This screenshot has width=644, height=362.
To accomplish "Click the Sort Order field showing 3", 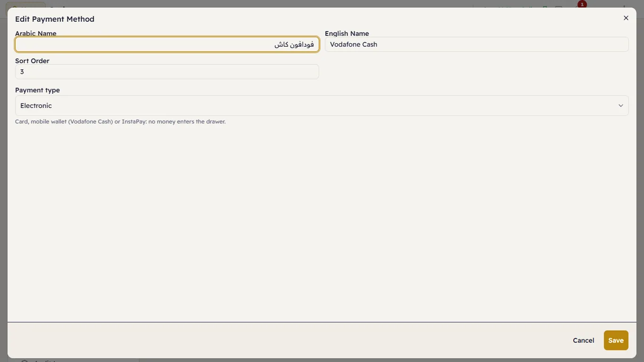I will coord(167,72).
